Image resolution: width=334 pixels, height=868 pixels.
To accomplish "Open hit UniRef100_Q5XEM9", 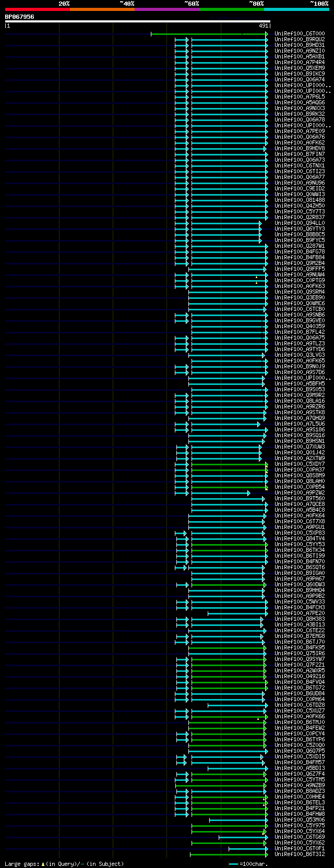I will click(x=300, y=68).
